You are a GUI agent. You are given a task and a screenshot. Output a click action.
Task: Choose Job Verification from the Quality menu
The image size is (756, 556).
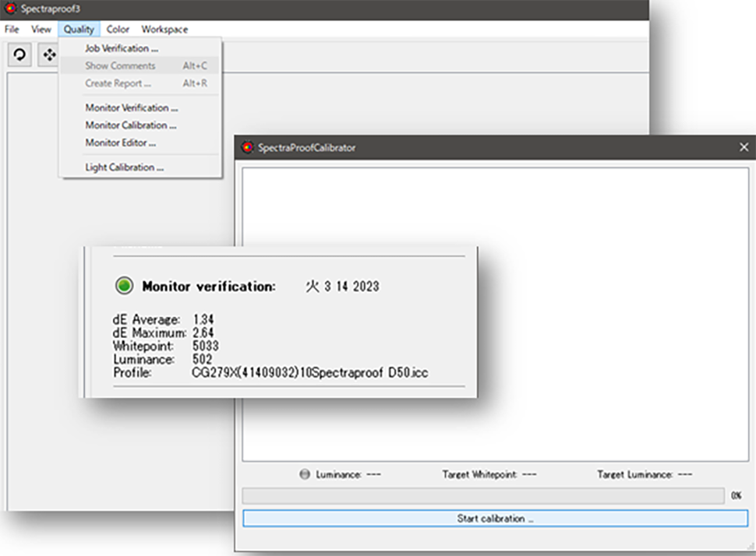[x=140, y=48]
